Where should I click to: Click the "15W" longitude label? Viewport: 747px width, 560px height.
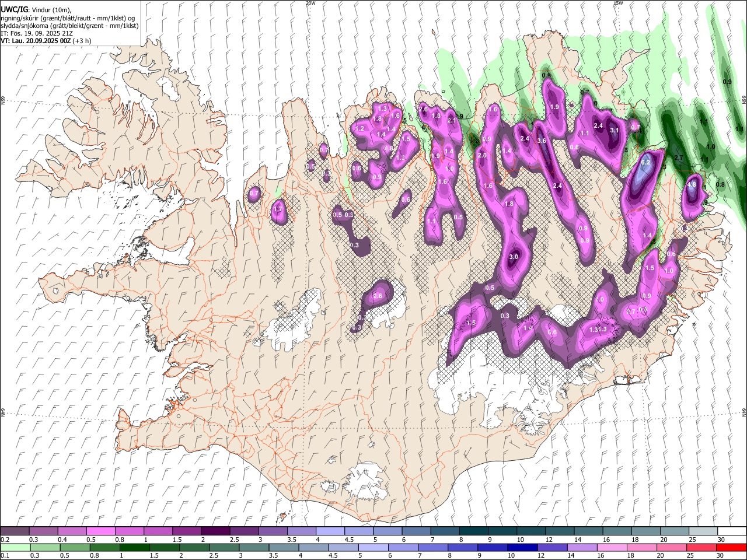(618, 3)
